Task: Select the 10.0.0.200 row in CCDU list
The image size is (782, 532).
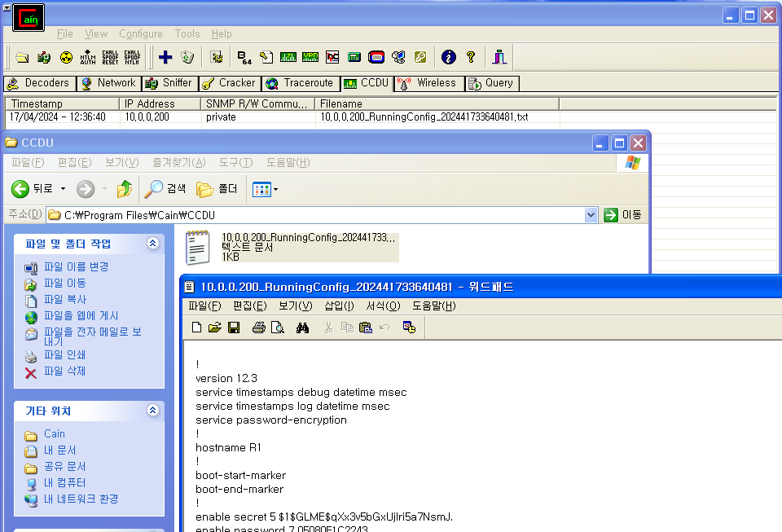Action: click(x=283, y=117)
